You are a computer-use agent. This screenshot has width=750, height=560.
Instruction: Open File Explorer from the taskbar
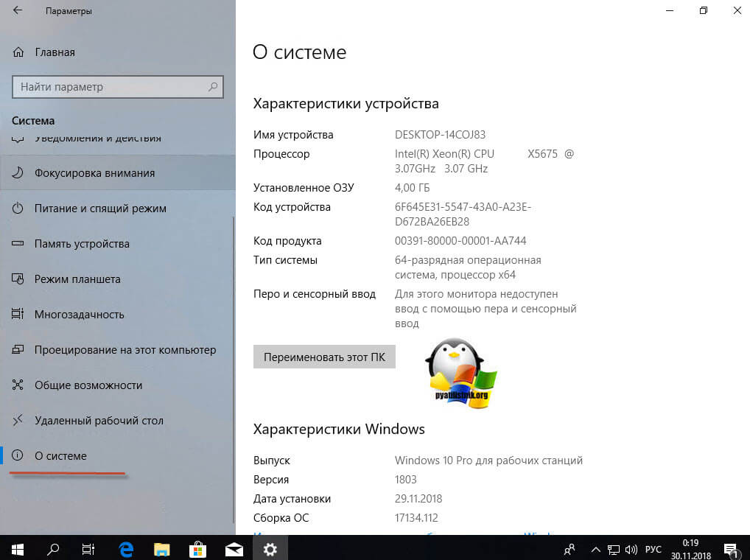(x=161, y=548)
